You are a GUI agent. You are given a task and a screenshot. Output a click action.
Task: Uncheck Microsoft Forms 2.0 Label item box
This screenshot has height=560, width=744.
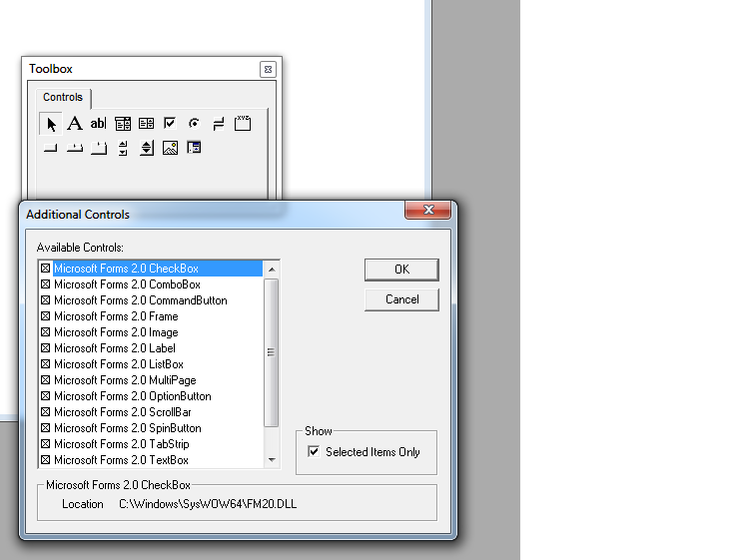(x=46, y=348)
